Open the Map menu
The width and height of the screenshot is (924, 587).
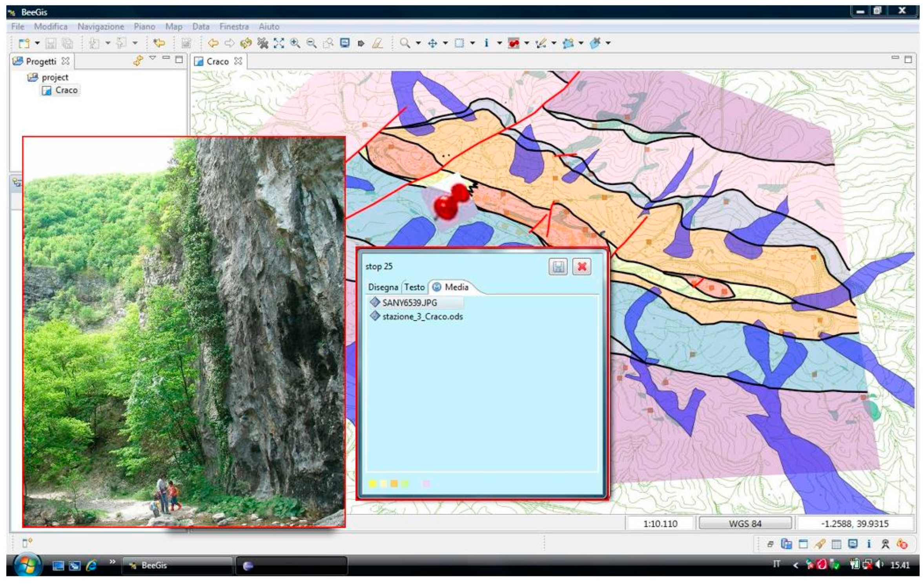173,26
